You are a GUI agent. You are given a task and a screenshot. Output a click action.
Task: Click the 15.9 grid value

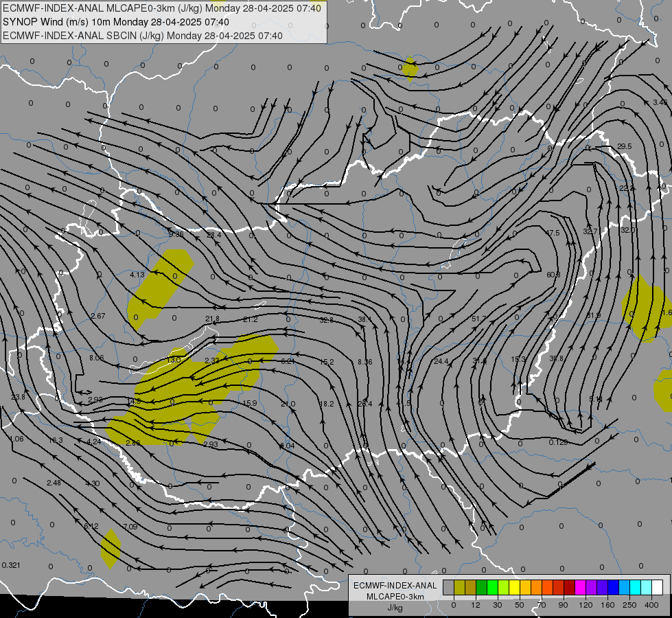(250, 404)
